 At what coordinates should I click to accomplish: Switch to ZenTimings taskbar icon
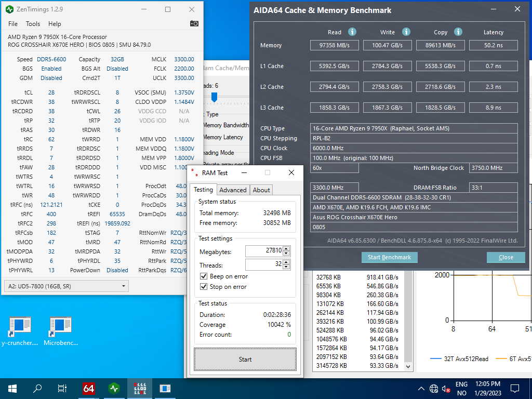[114, 389]
